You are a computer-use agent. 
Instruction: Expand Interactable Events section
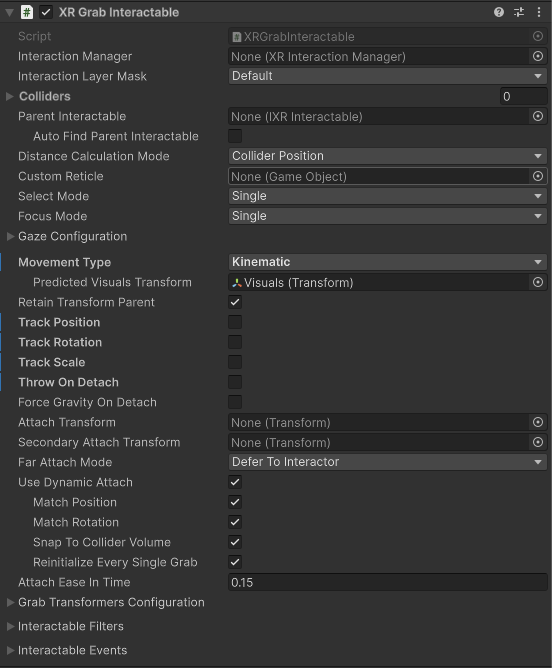[10, 650]
